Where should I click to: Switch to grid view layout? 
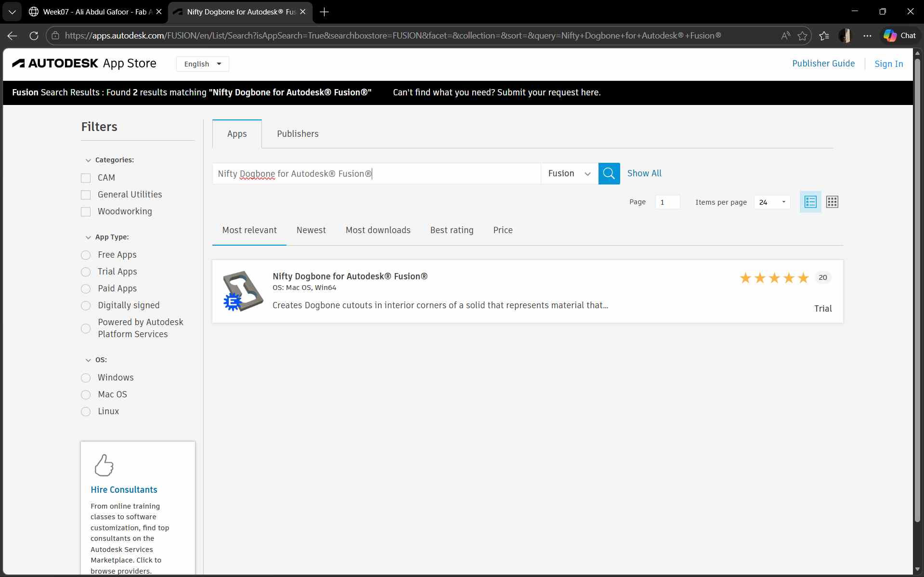click(832, 202)
